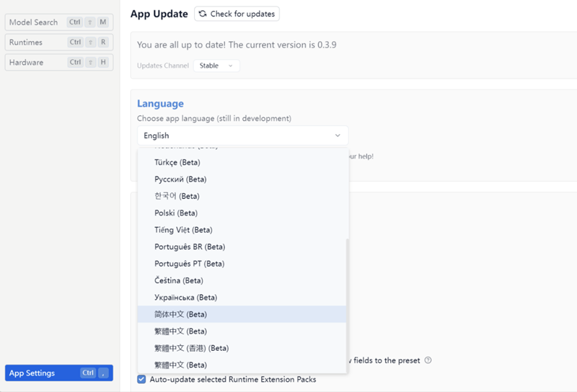Screen dimensions: 577x392
Task: Uncheck Auto-update selected Runtime Extension Packs
Action: (141, 379)
